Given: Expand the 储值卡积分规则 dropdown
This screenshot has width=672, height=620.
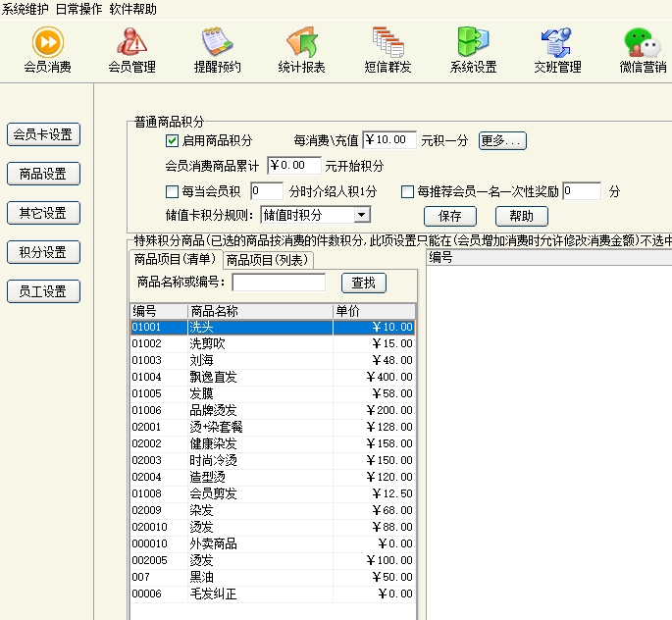Looking at the screenshot, I should pos(362,215).
